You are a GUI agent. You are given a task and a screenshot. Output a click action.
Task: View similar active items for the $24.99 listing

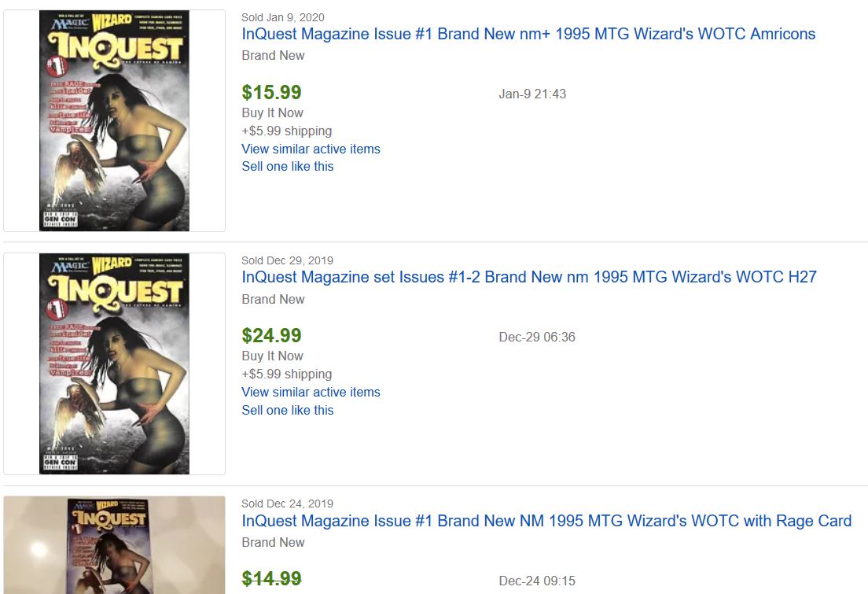click(x=311, y=392)
